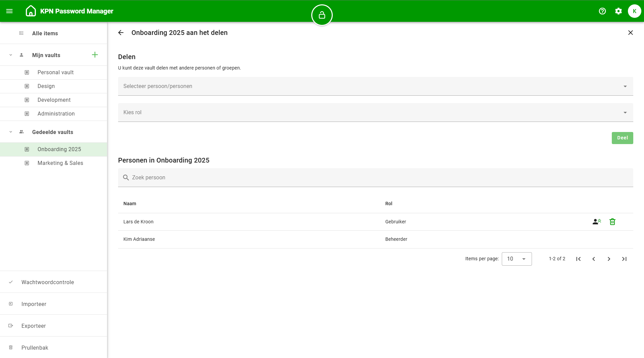Click the lock vault icon in header
Screen dimensions: 644x358
pos(322,15)
